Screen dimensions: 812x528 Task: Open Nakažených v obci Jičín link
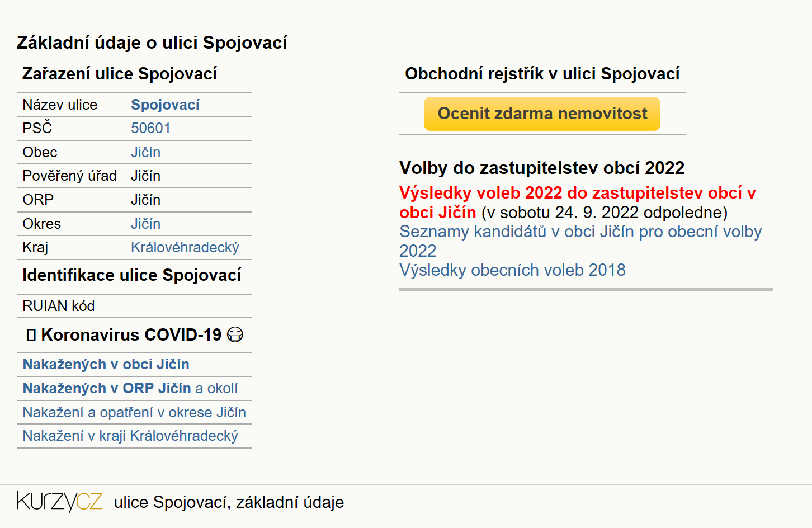click(x=106, y=364)
